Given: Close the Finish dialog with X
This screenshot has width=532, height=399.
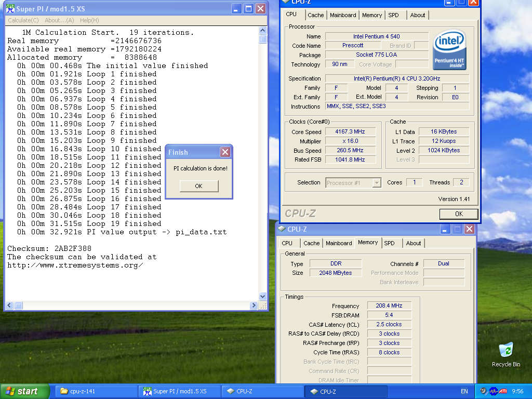Looking at the screenshot, I should 225,152.
